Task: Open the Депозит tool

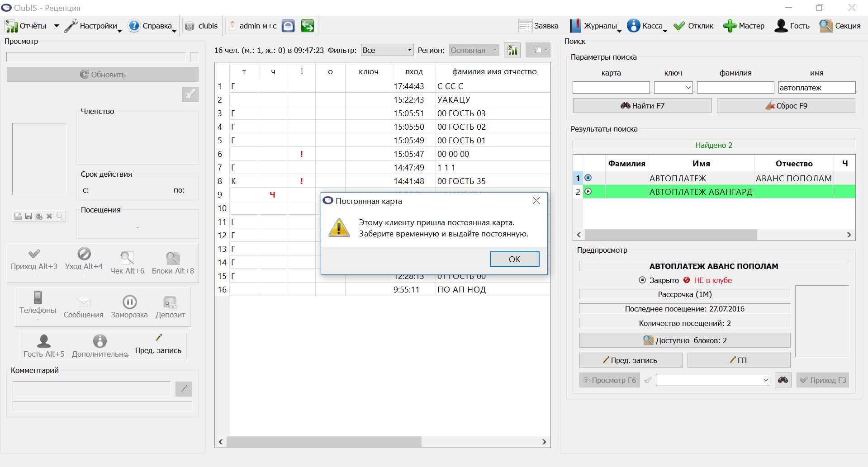Action: 171,308
